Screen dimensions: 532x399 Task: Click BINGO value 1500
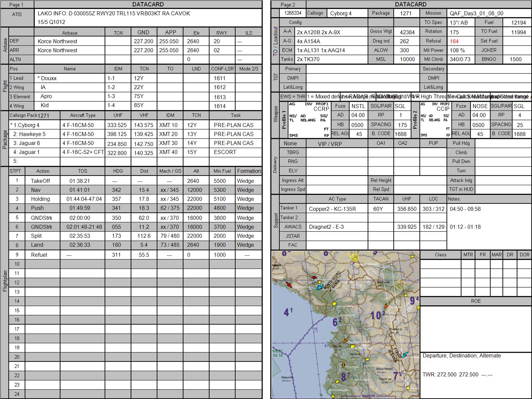(515, 60)
